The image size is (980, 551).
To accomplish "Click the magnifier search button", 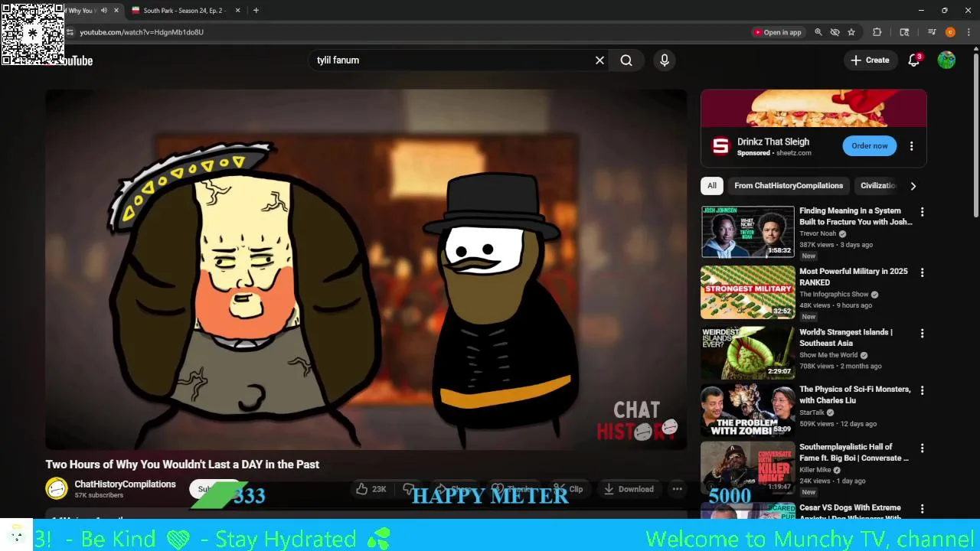I will [x=626, y=60].
